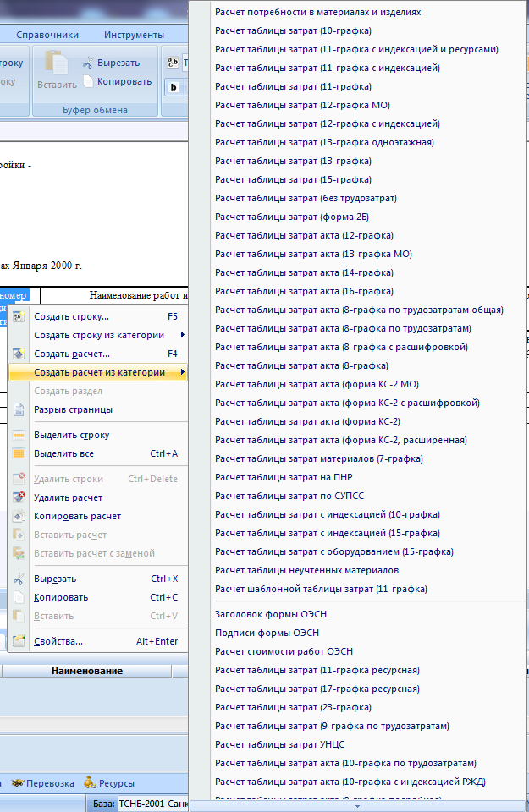The image size is (529, 812).
Task: Click the ribbon copy page icon for 'Копировать'
Action: [x=88, y=81]
